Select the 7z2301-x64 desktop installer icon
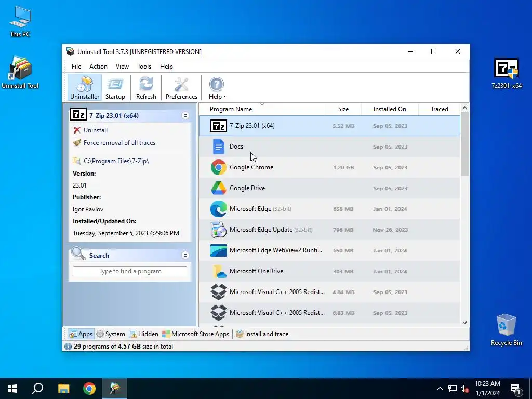Viewport: 532px width, 399px height. click(506, 73)
